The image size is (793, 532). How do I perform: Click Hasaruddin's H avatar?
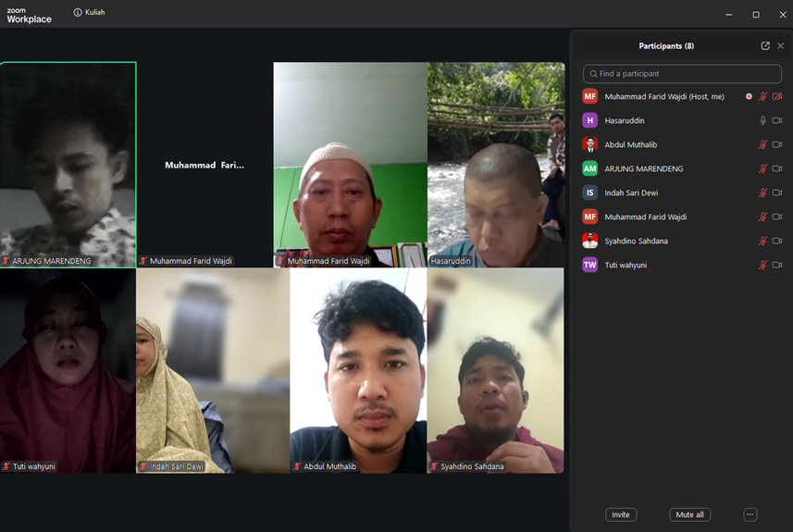589,120
